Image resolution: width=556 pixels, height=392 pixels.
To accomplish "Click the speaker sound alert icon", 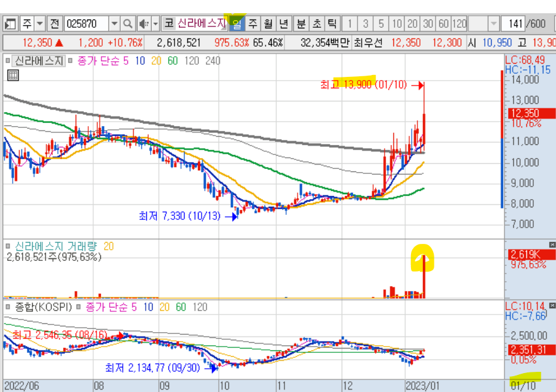I will tap(144, 24).
